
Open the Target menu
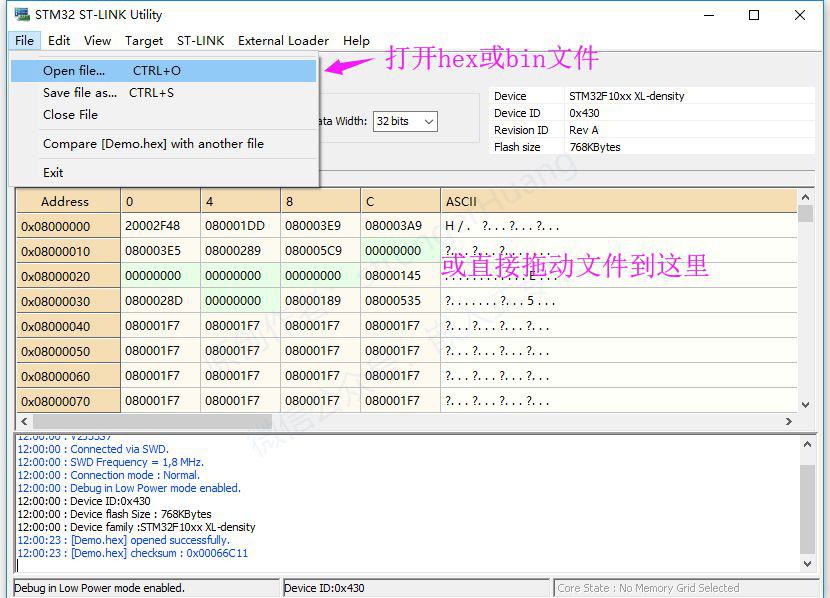pos(144,41)
